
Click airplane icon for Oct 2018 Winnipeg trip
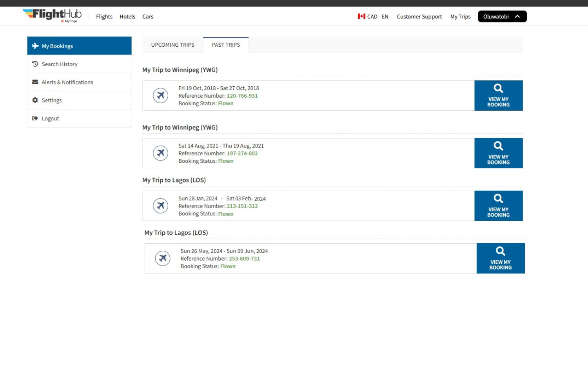[x=160, y=95]
